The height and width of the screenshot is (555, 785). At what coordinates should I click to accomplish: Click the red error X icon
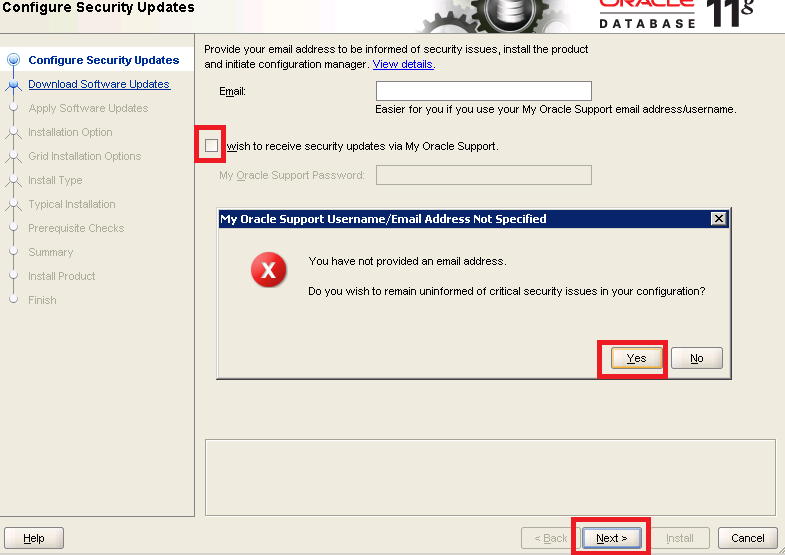[x=269, y=270]
